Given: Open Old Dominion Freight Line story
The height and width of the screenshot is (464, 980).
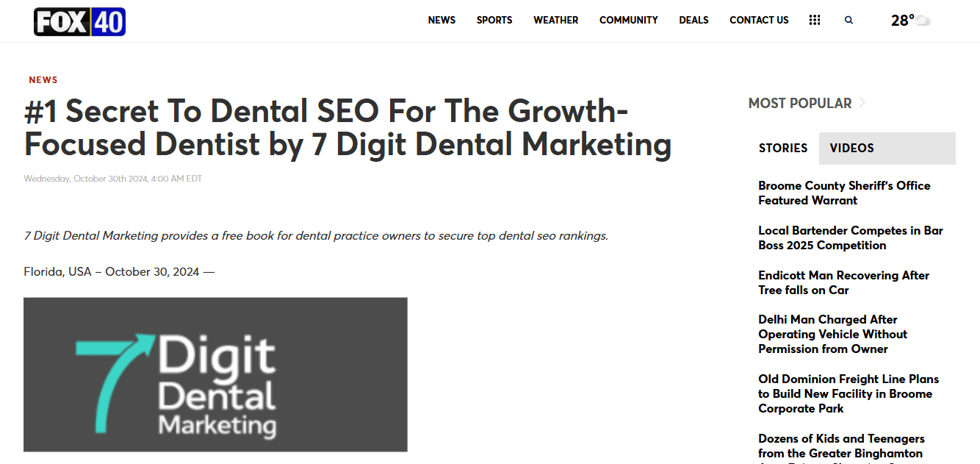Looking at the screenshot, I should point(849,393).
